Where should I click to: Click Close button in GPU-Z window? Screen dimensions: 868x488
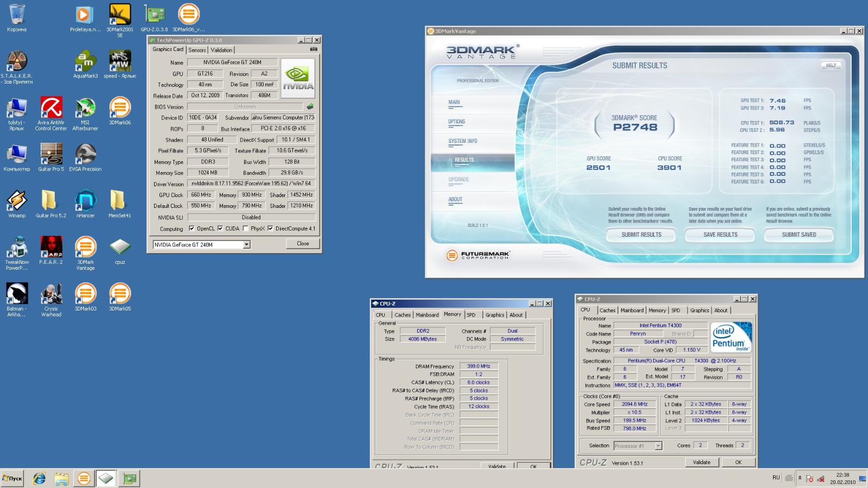(x=303, y=244)
